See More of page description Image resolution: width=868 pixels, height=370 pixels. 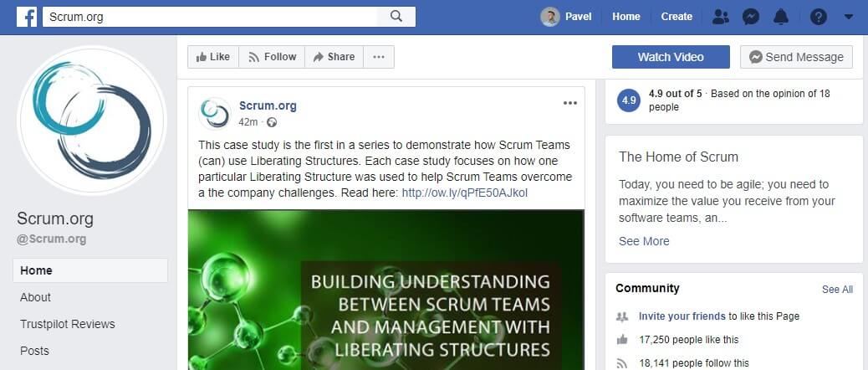point(644,241)
